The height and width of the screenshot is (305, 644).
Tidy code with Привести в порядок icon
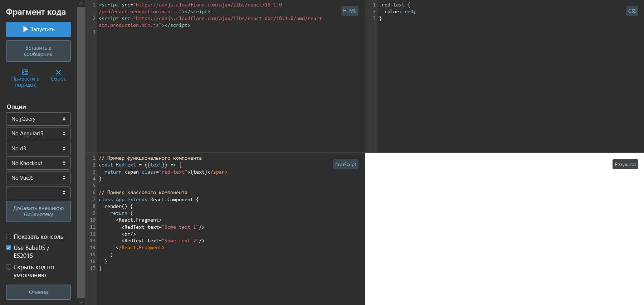(x=25, y=72)
